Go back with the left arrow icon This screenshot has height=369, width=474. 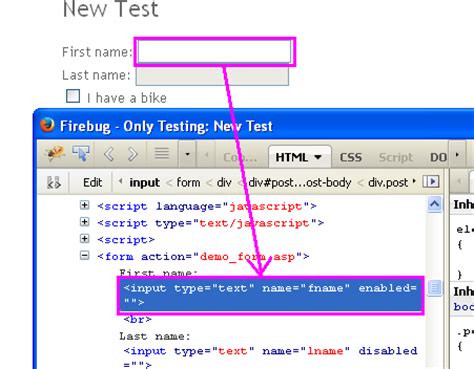(x=109, y=154)
